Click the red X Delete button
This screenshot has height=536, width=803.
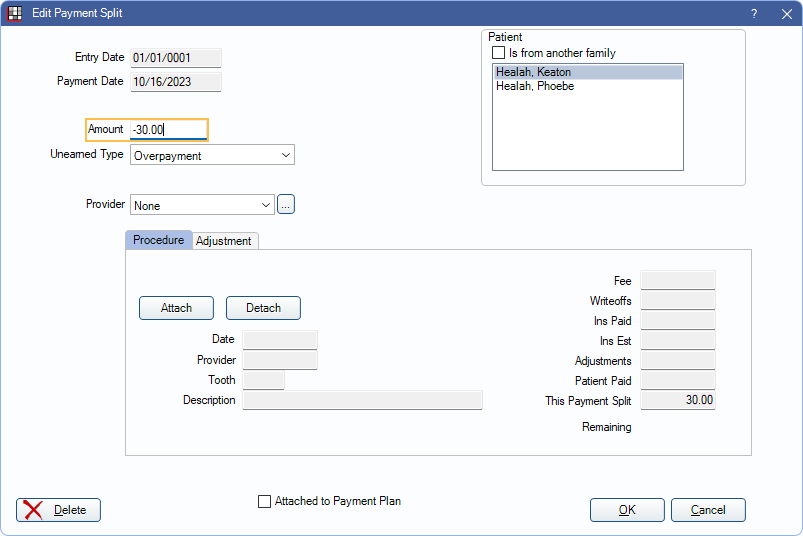[58, 510]
